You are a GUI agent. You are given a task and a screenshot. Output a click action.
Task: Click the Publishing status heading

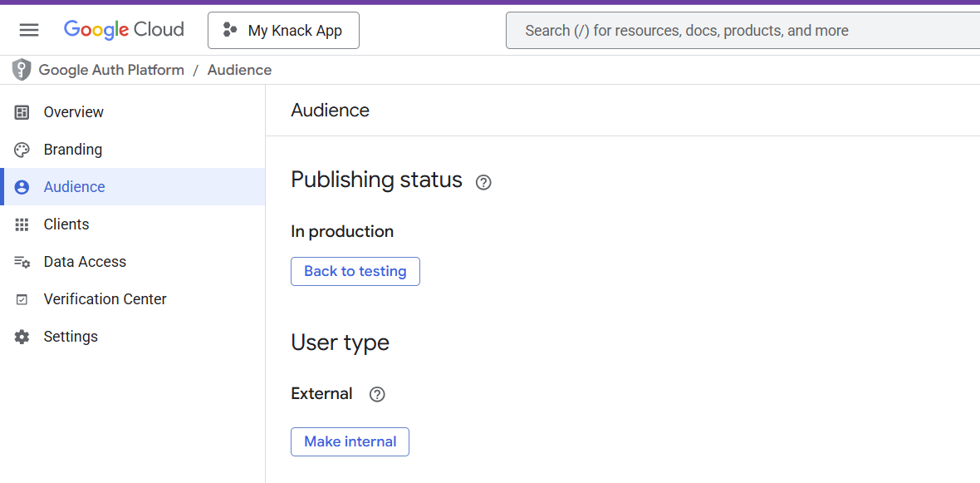377,180
